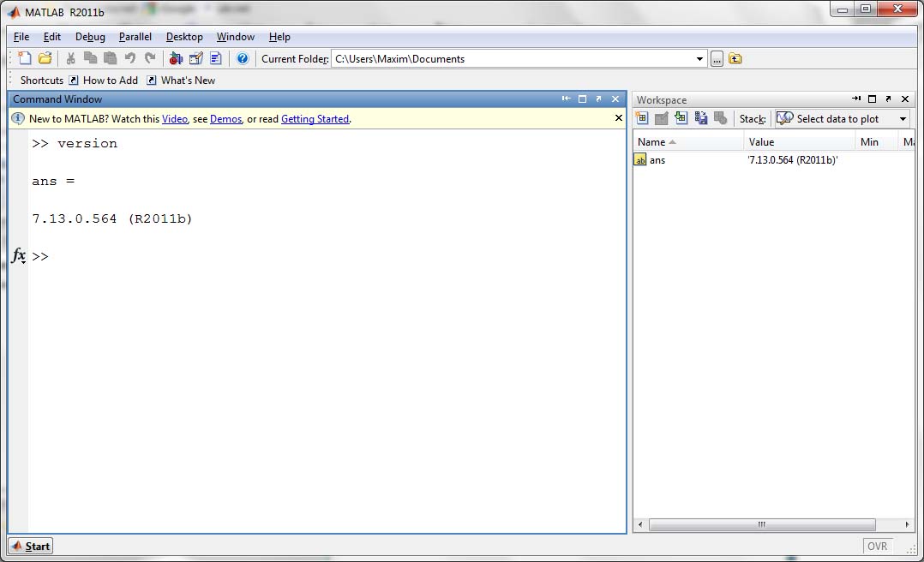Browse for folder with the ellipsis button
Viewport: 924px width, 562px height.
click(717, 59)
